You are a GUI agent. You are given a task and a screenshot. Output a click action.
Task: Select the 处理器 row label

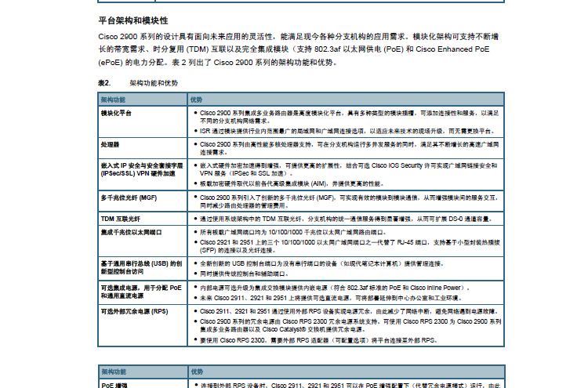[x=110, y=144]
